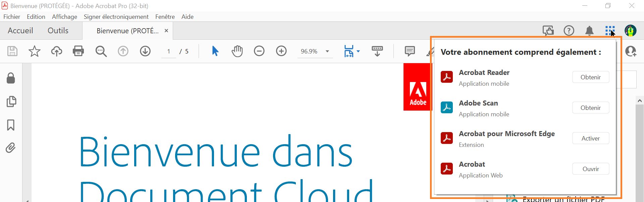Click the fit page width icon
The image size is (644, 202).
coord(349,51)
